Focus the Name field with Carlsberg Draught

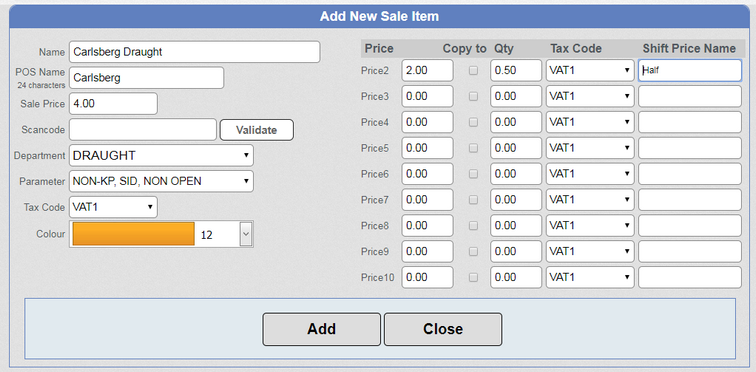pyautogui.click(x=194, y=52)
